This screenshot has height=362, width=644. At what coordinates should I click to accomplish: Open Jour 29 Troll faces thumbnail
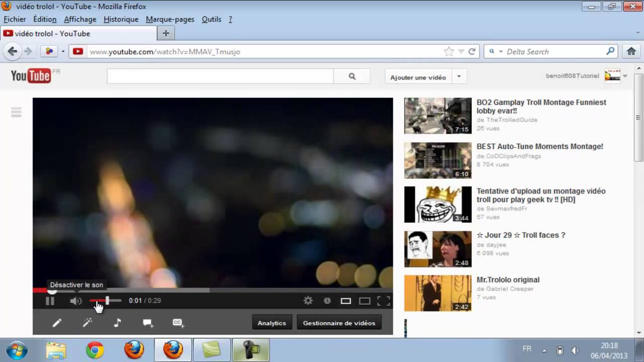click(x=438, y=249)
